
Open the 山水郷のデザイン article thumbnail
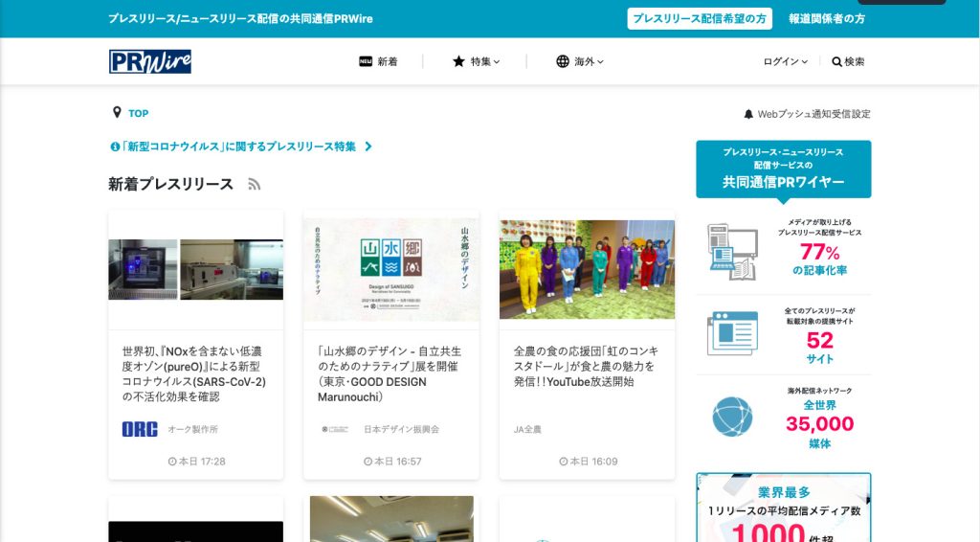click(390, 270)
